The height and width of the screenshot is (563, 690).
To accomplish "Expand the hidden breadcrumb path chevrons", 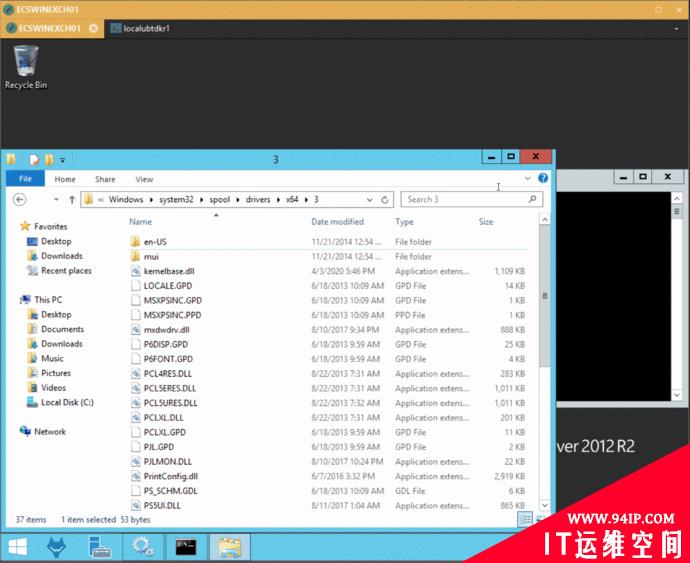I will 101,200.
